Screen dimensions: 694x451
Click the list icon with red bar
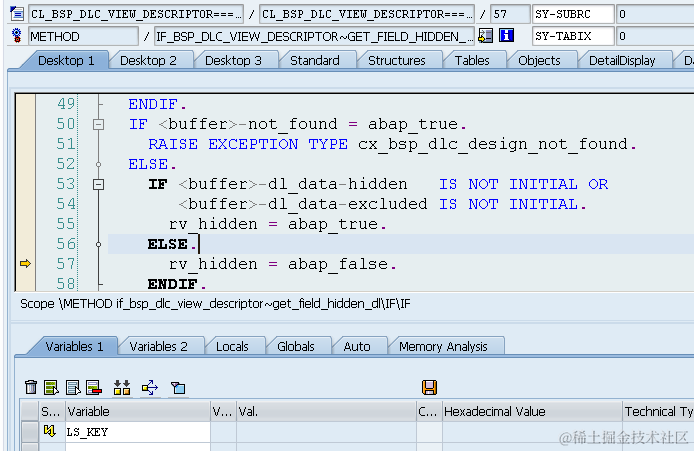[x=94, y=387]
